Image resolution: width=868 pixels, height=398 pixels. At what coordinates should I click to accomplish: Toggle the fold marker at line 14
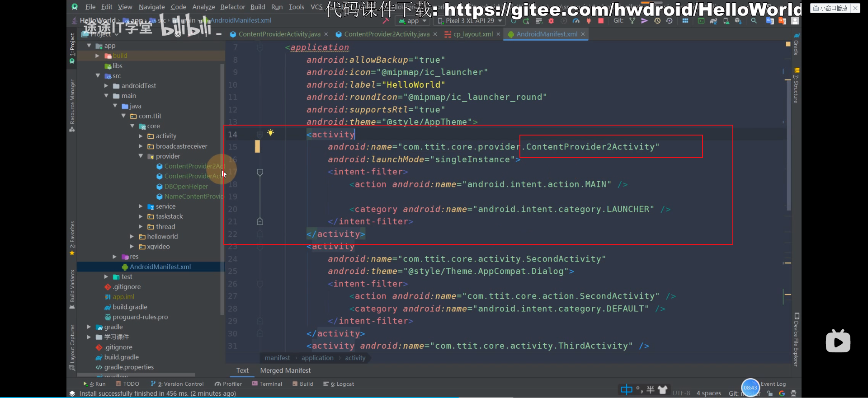pyautogui.click(x=260, y=135)
